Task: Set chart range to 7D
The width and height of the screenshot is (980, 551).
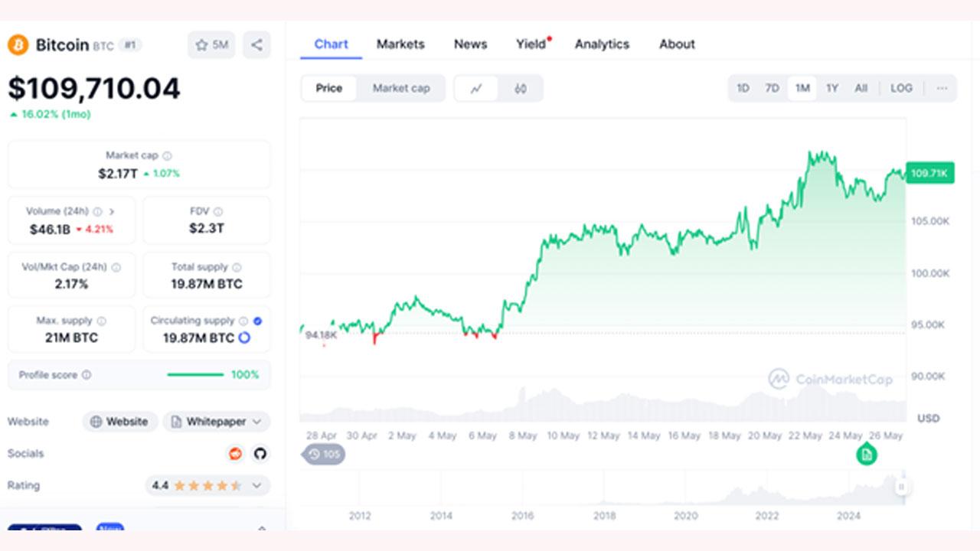Action: tap(772, 88)
